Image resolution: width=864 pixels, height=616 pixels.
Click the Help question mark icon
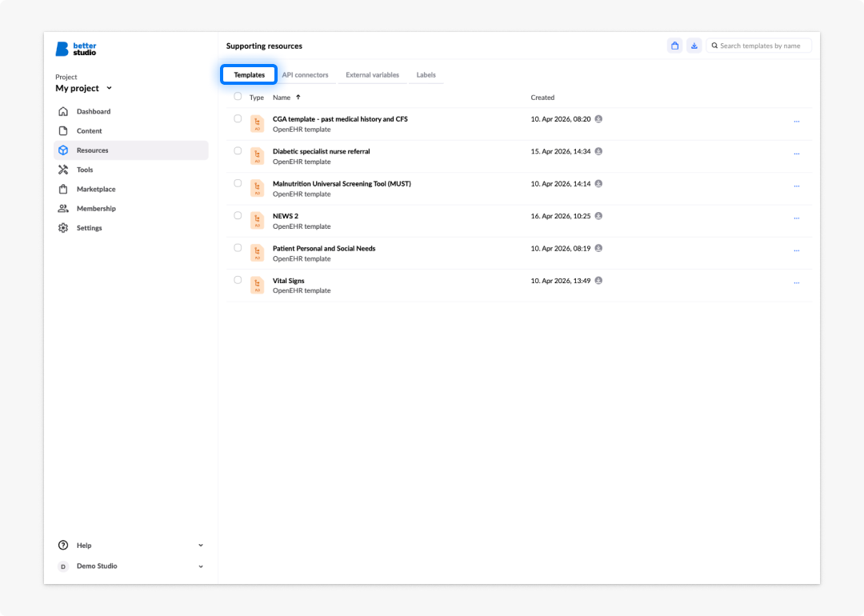point(63,546)
